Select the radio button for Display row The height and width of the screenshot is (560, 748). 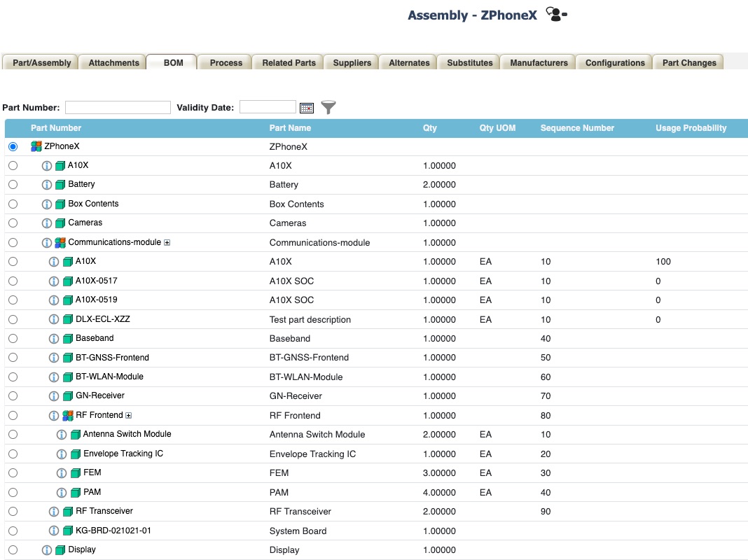[13, 550]
